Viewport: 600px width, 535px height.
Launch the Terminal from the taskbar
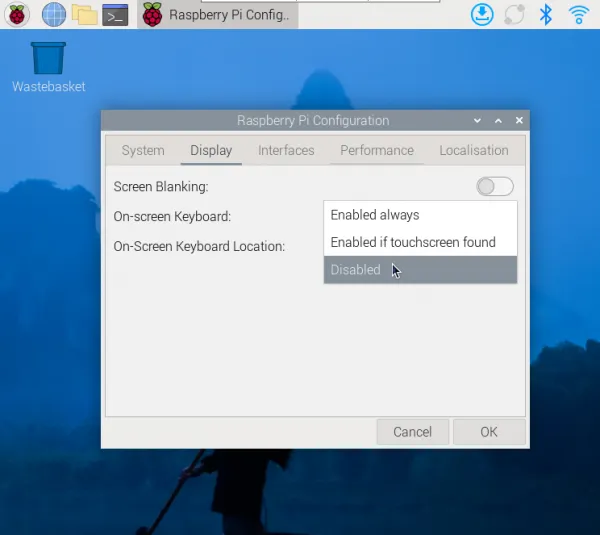click(115, 14)
